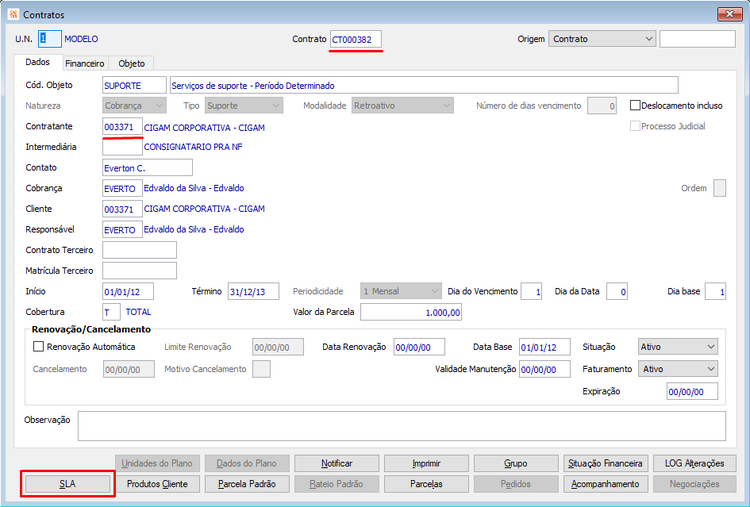Expand the Situação combo box
Image resolution: width=750 pixels, height=507 pixels.
click(x=678, y=347)
